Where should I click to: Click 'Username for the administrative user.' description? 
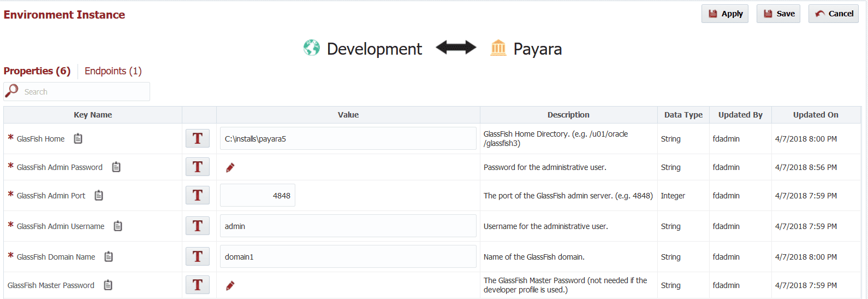[545, 226]
